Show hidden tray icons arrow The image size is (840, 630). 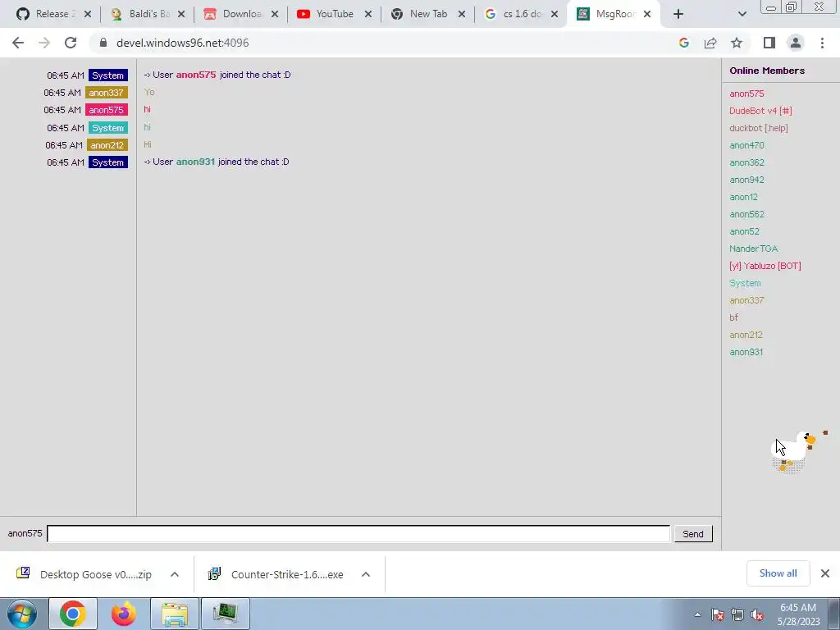(697, 614)
